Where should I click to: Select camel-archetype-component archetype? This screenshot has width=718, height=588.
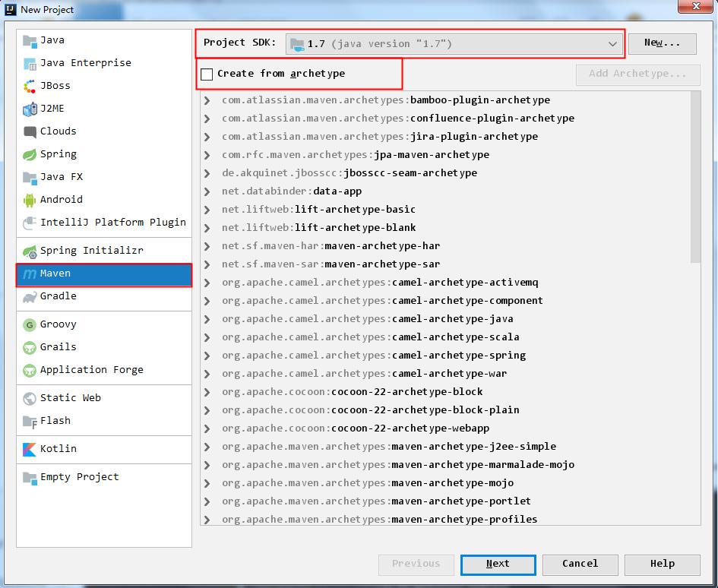tap(382, 301)
